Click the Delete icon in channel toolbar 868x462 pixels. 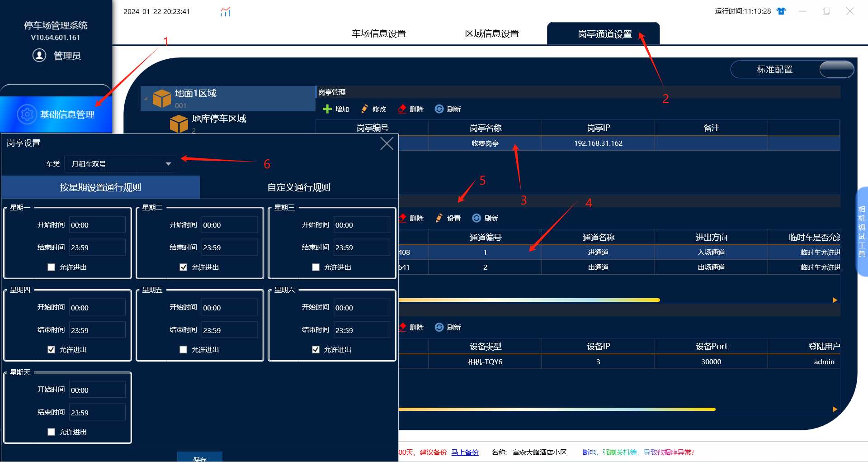402,218
